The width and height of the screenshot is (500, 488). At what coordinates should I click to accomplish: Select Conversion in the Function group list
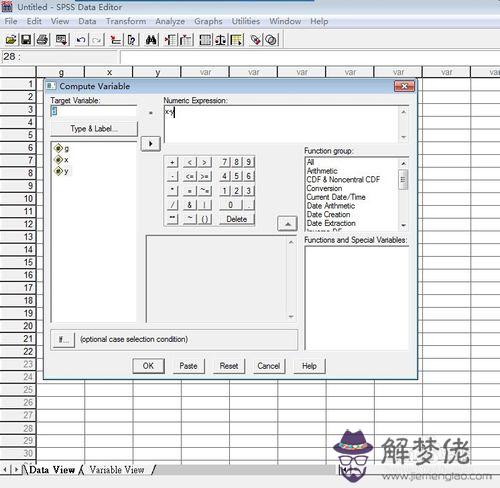coord(324,188)
